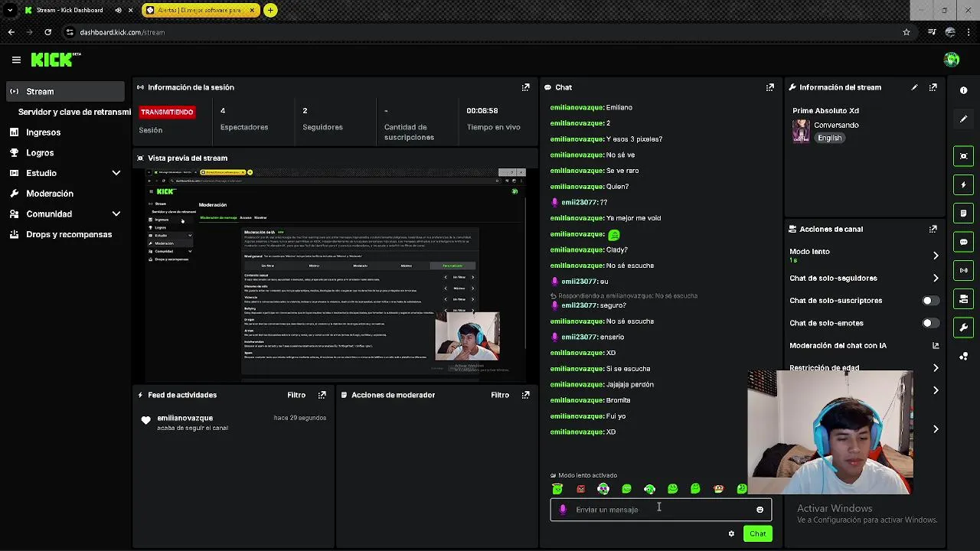
Task: Expand the Comunidad sidebar section
Action: point(116,214)
